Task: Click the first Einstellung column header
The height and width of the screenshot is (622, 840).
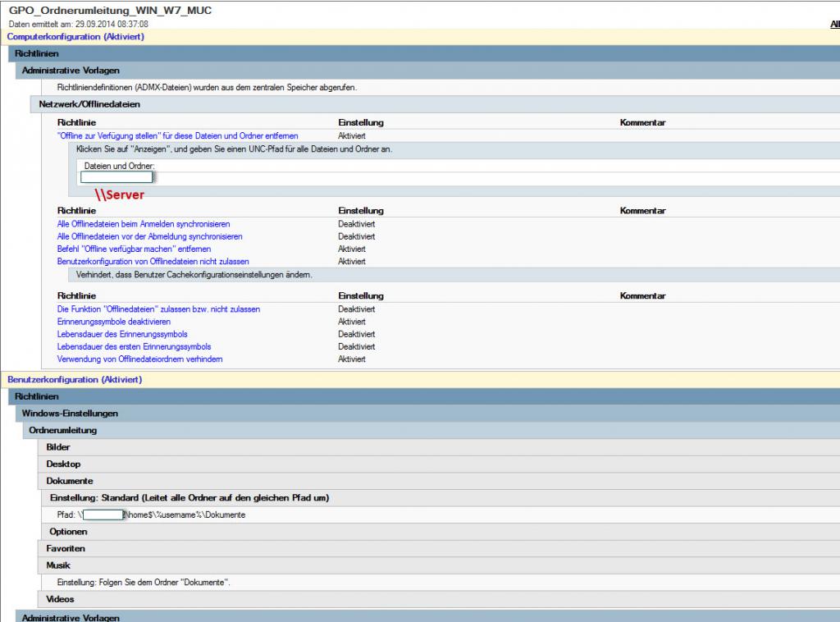Action: click(x=361, y=123)
